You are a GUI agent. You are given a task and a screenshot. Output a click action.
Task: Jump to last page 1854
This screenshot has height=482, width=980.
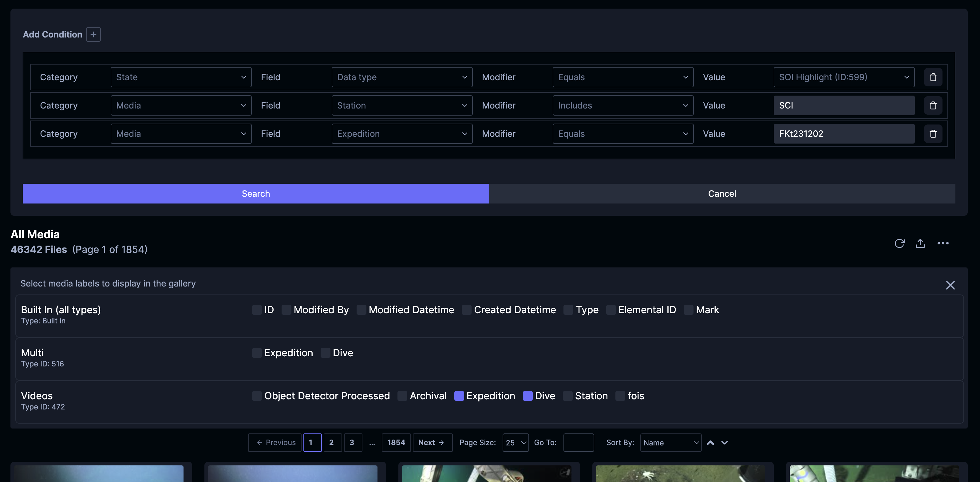[x=396, y=443]
